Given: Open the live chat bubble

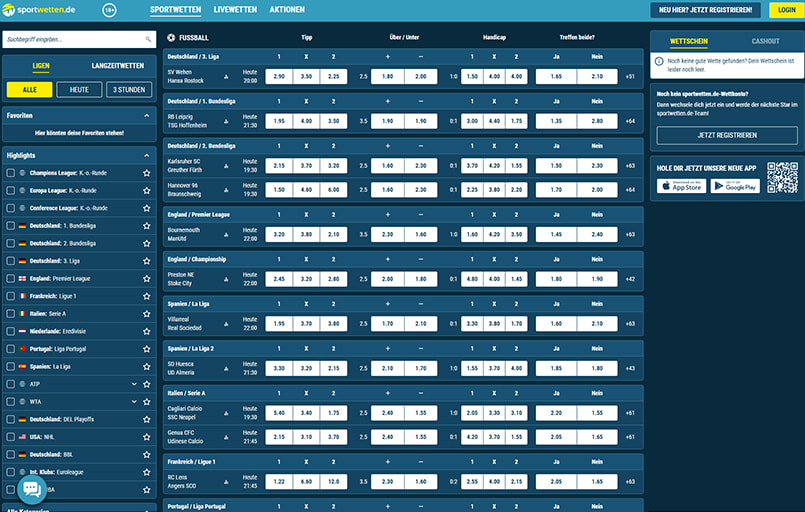Looking at the screenshot, I should point(32,489).
